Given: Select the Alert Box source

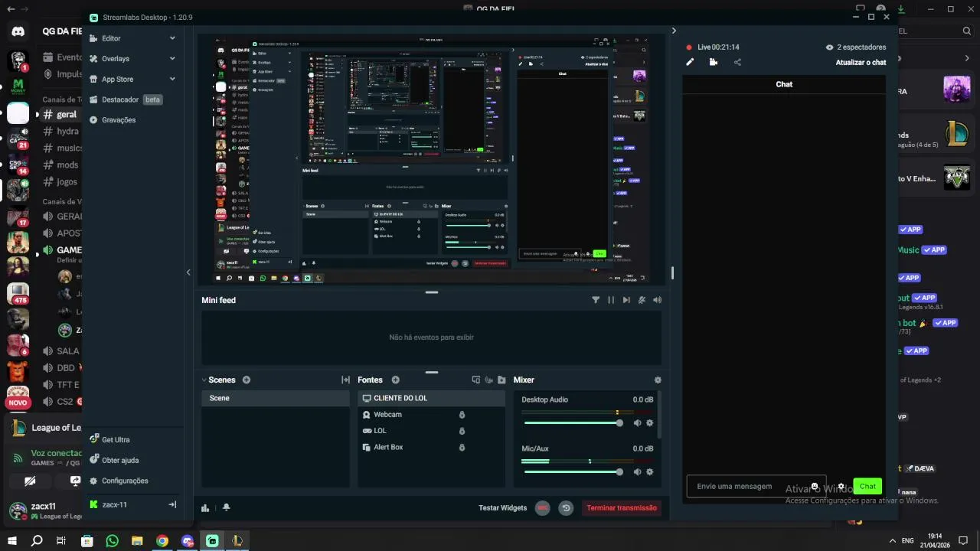Looking at the screenshot, I should point(431,447).
